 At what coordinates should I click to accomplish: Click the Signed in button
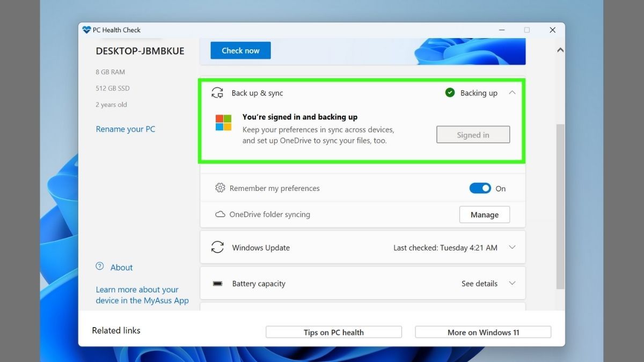click(473, 135)
